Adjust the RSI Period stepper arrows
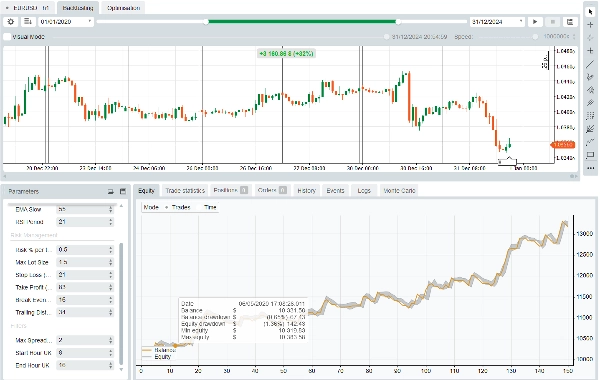This screenshot has width=600, height=380. tap(111, 222)
